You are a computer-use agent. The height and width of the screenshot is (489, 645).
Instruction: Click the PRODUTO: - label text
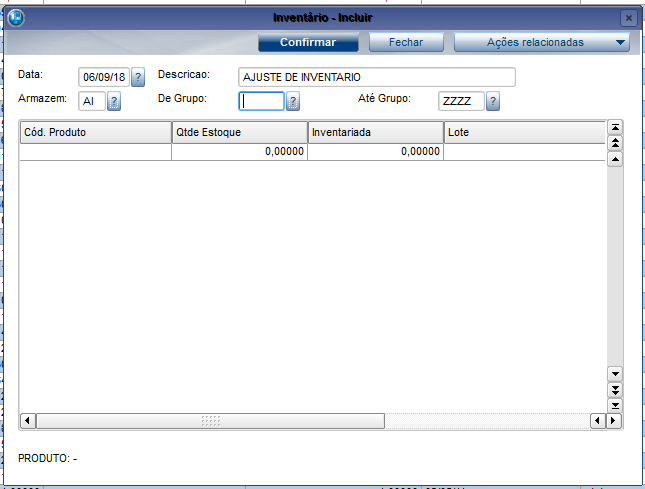point(47,458)
